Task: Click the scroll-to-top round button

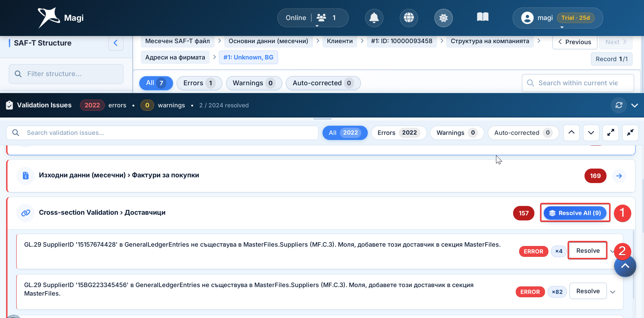Action: pos(625,266)
